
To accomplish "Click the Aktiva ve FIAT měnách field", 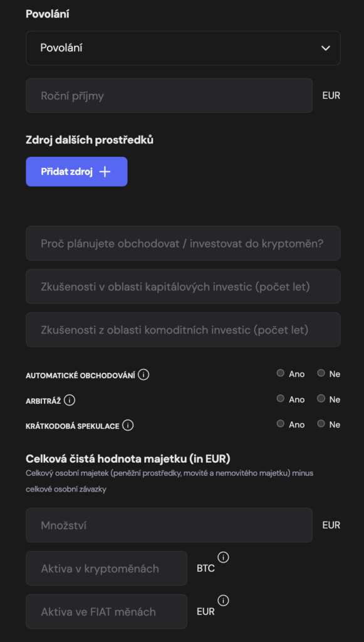I will (x=107, y=612).
